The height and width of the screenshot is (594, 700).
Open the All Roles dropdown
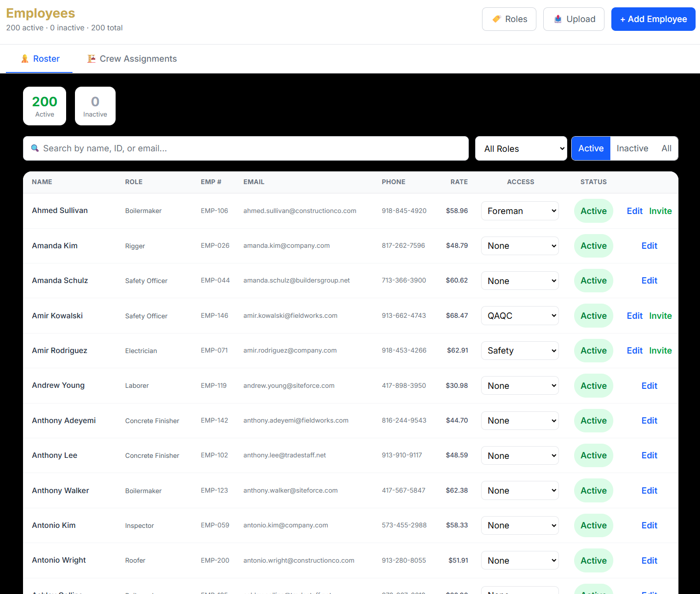(521, 148)
